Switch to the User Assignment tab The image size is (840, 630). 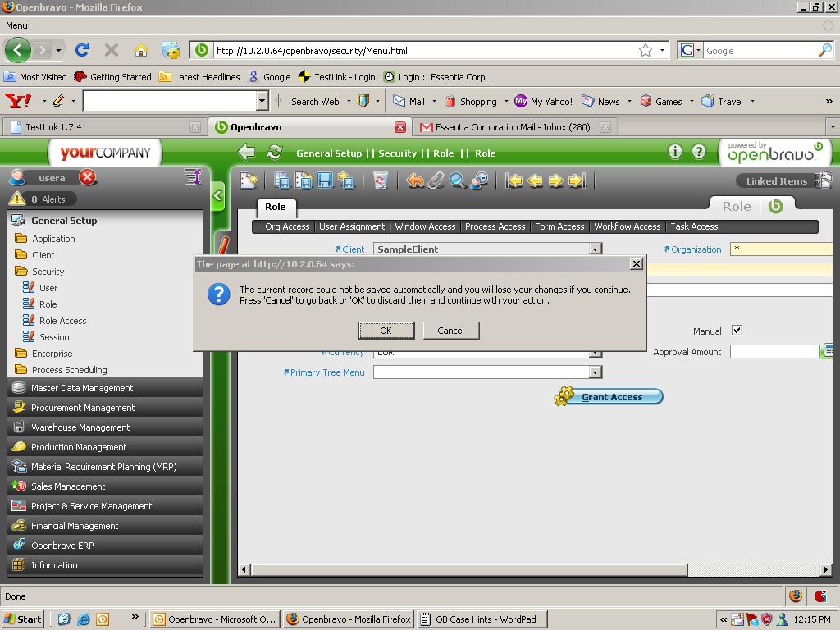(x=352, y=226)
